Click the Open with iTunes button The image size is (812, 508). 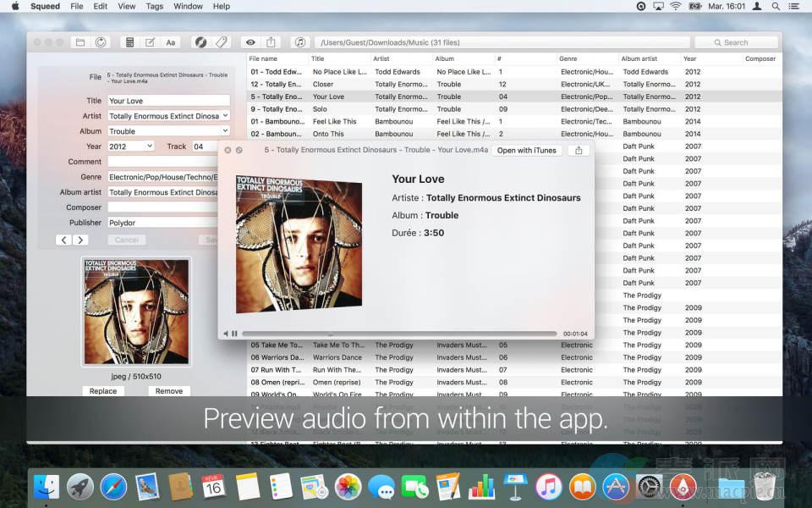526,151
